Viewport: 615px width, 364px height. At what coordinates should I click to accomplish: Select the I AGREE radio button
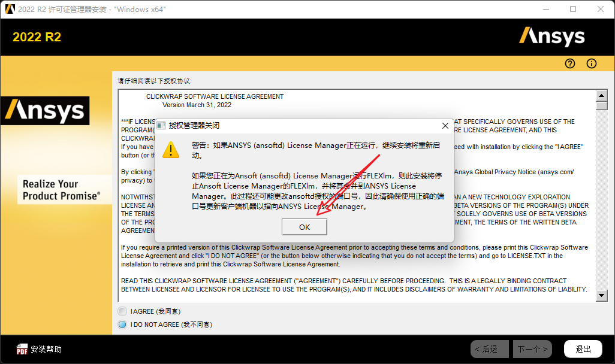coord(122,311)
